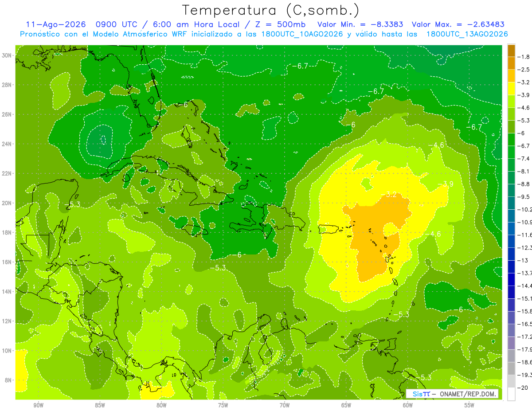Select the "Z = 500mb" level text
Viewport: 532px width, 411px height.
278,24
